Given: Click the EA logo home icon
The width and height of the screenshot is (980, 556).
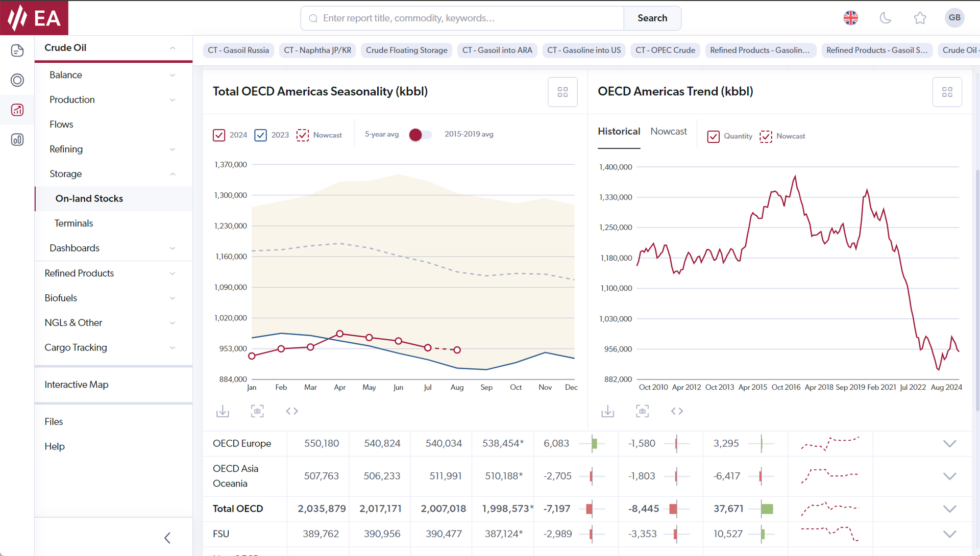Looking at the screenshot, I should (34, 18).
